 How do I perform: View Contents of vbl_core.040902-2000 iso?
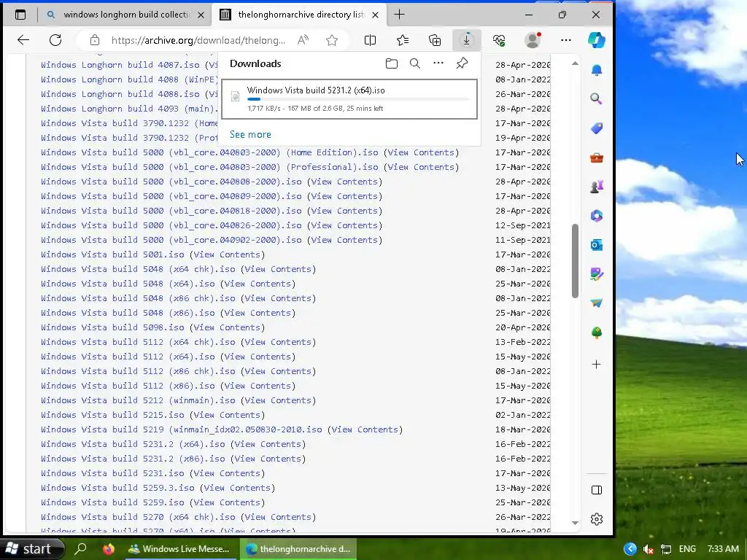click(x=344, y=240)
